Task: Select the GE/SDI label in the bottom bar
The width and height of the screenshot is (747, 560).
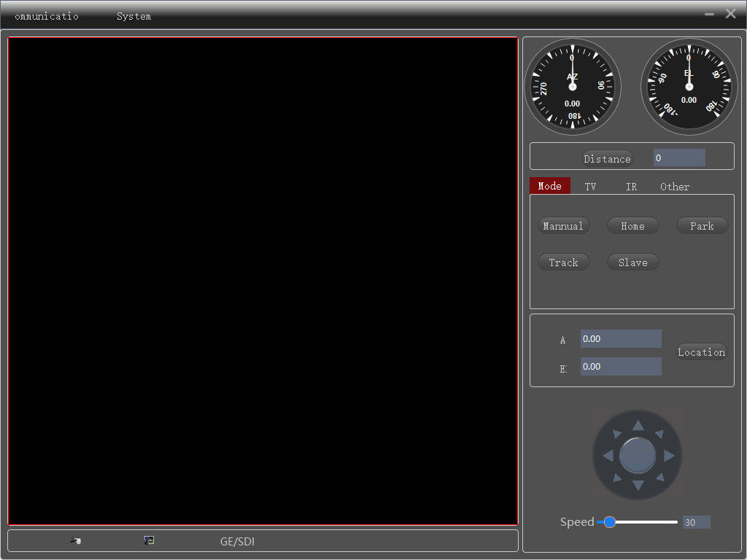Action: (237, 542)
